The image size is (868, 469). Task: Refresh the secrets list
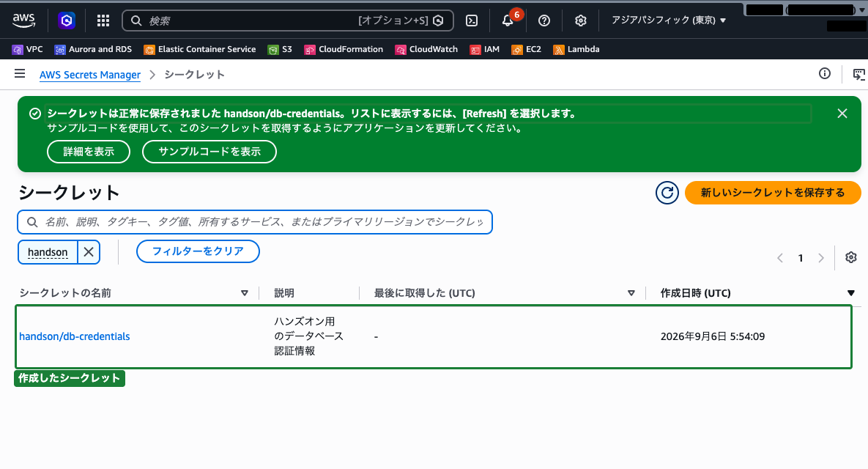click(x=667, y=193)
